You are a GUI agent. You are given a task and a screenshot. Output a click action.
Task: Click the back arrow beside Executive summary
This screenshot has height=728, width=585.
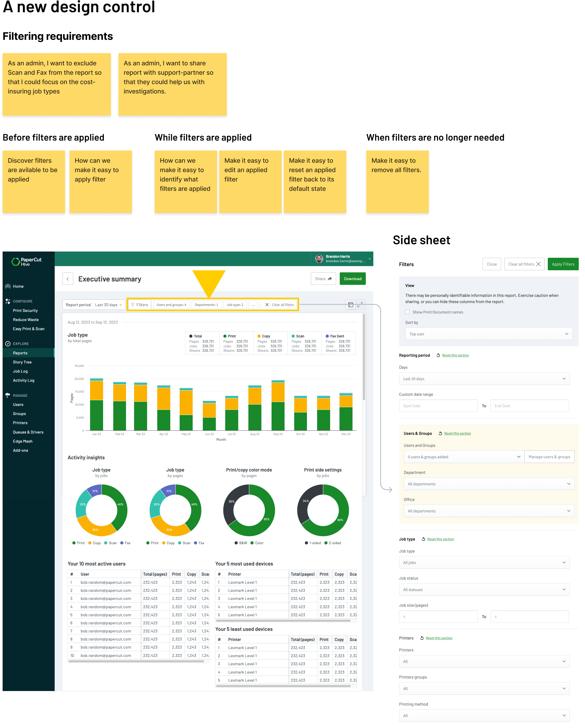[x=68, y=279]
